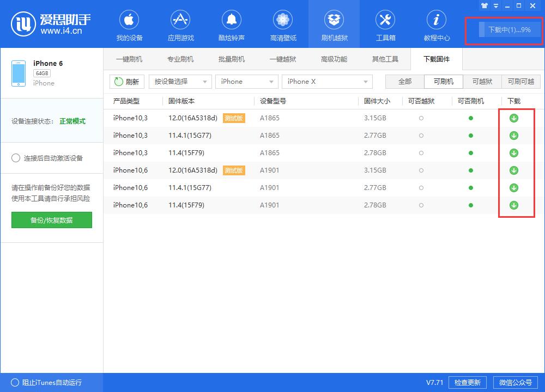Open the 教程中心 tutorial center
The height and width of the screenshot is (392, 545).
[436, 24]
